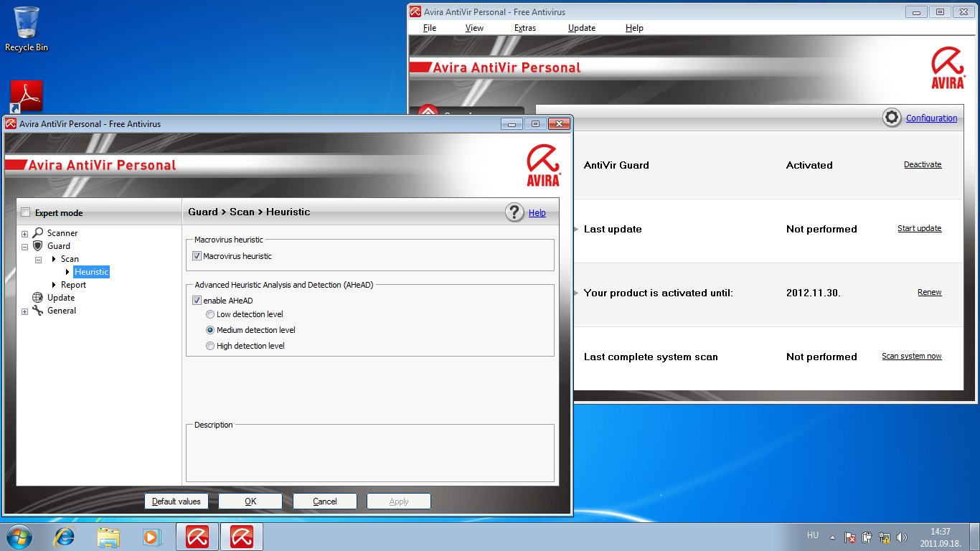This screenshot has width=980, height=551.
Task: Open Windows Media Player from taskbar
Action: click(151, 536)
